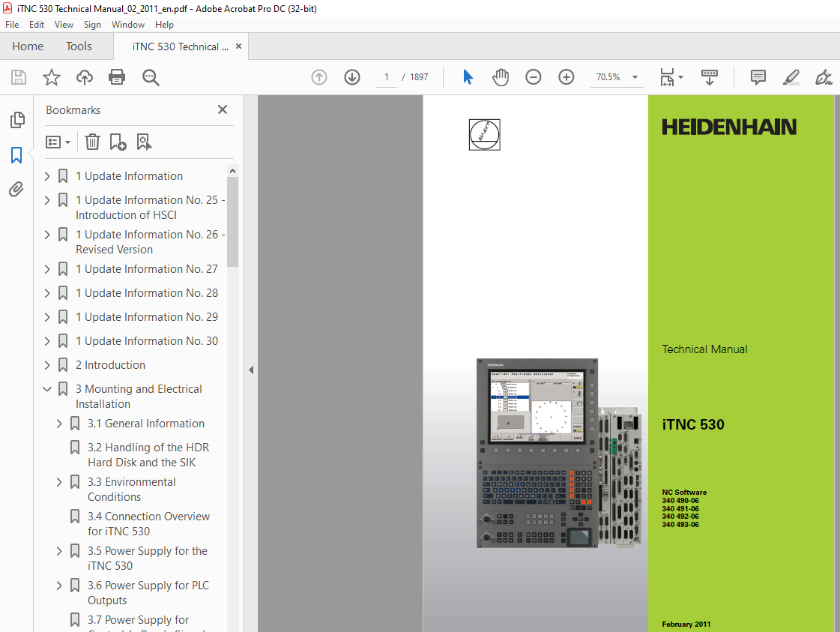840x632 pixels.
Task: Activate the Hand pan tool
Action: point(501,77)
